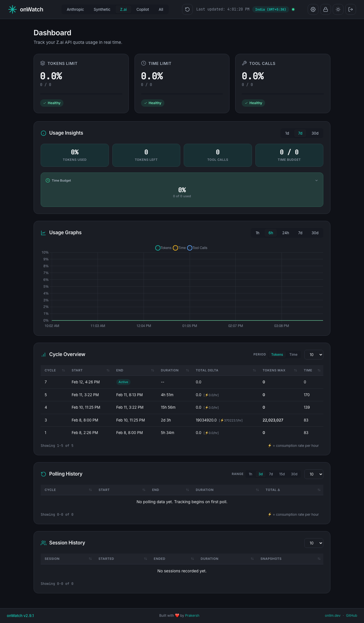
Task: Sort Polling History by TOTAL Δ column
Action: (x=292, y=490)
